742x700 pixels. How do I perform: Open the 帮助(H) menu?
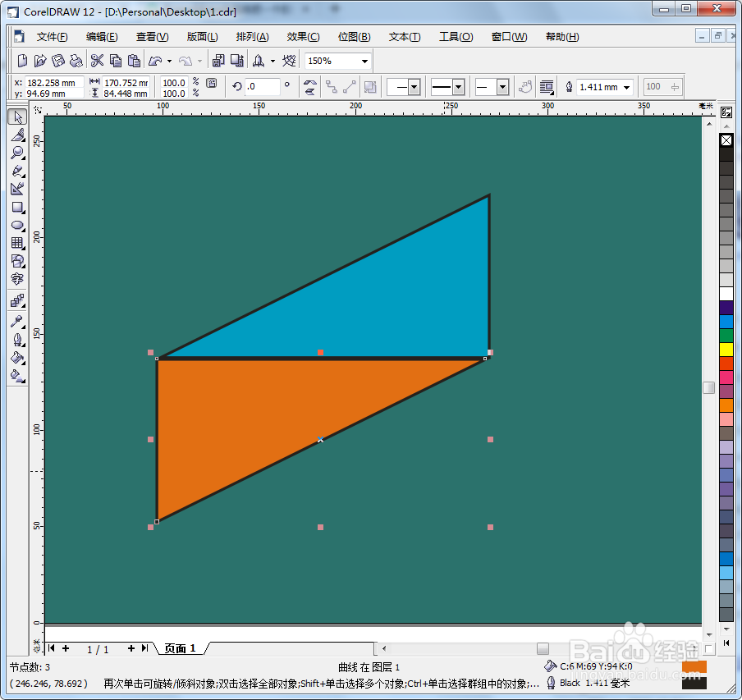[x=562, y=37]
